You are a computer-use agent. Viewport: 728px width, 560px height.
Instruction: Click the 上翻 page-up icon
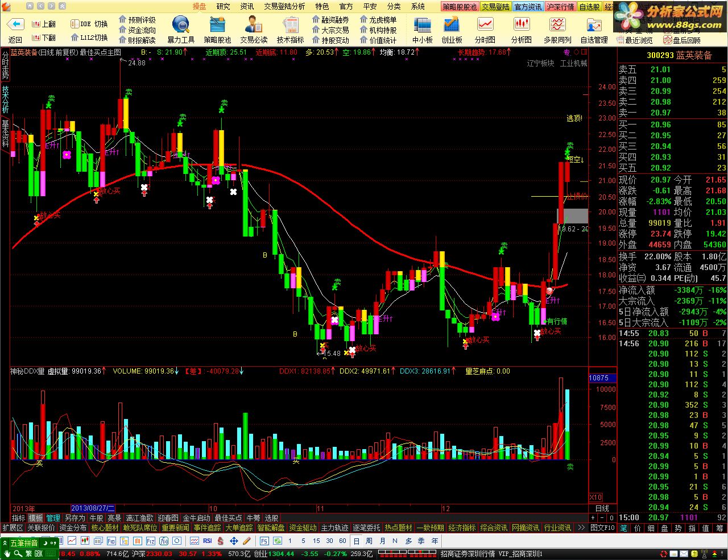(x=36, y=24)
